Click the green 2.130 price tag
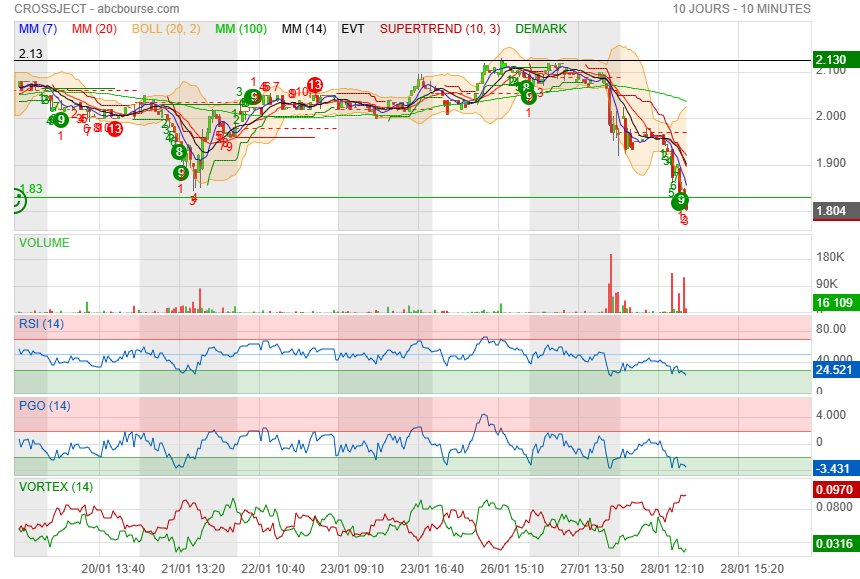The image size is (860, 579). pyautogui.click(x=836, y=60)
